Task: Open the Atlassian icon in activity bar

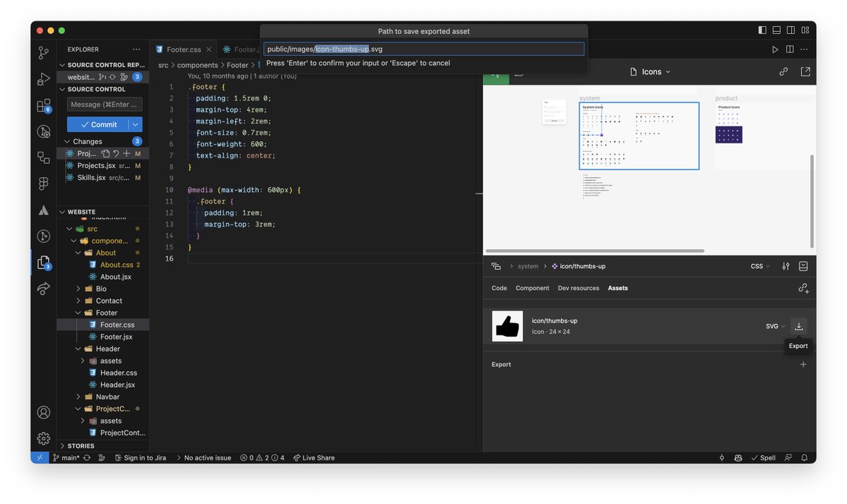Action: coord(44,210)
